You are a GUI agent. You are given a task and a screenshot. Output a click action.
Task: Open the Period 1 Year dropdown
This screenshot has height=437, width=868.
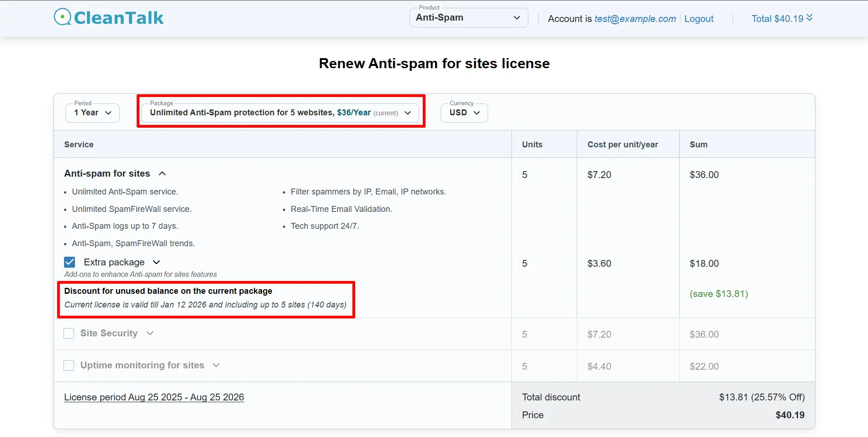pyautogui.click(x=93, y=113)
